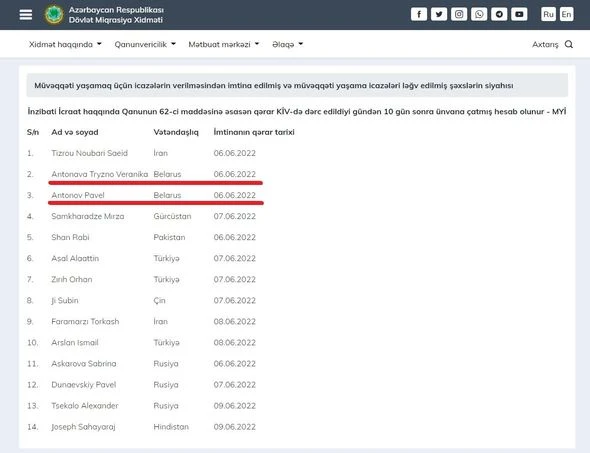Viewport: 590px width, 453px height.
Task: Switch language to Ru
Action: 548,14
